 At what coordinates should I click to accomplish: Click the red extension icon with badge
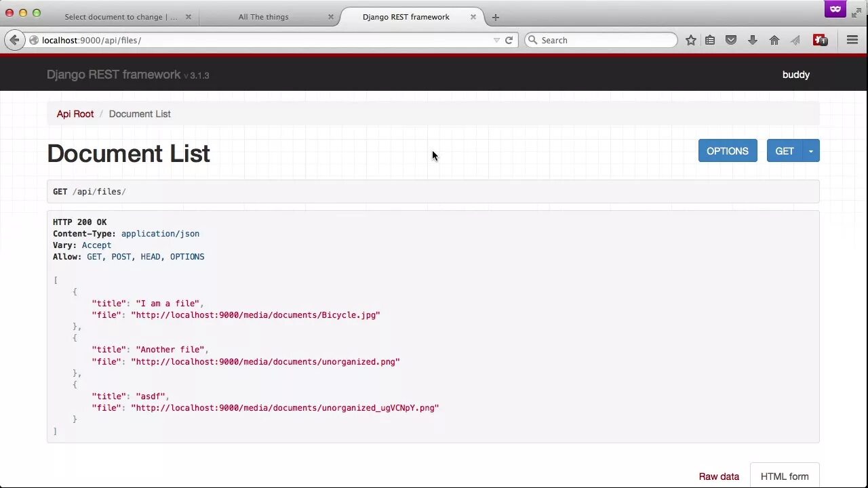pos(820,40)
